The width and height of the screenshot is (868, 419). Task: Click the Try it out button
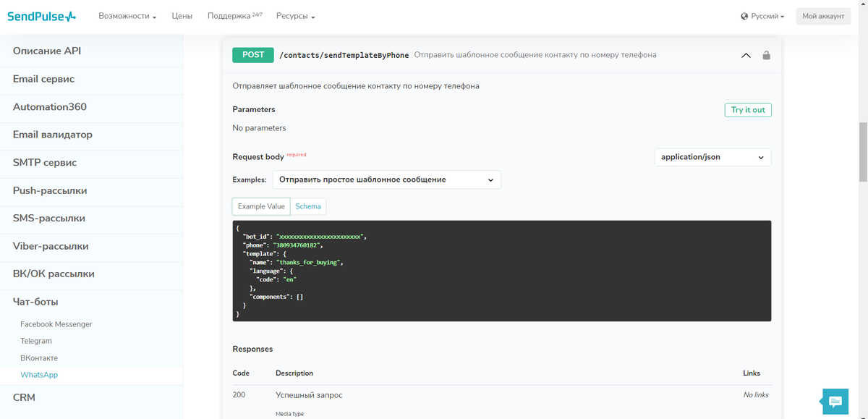748,110
